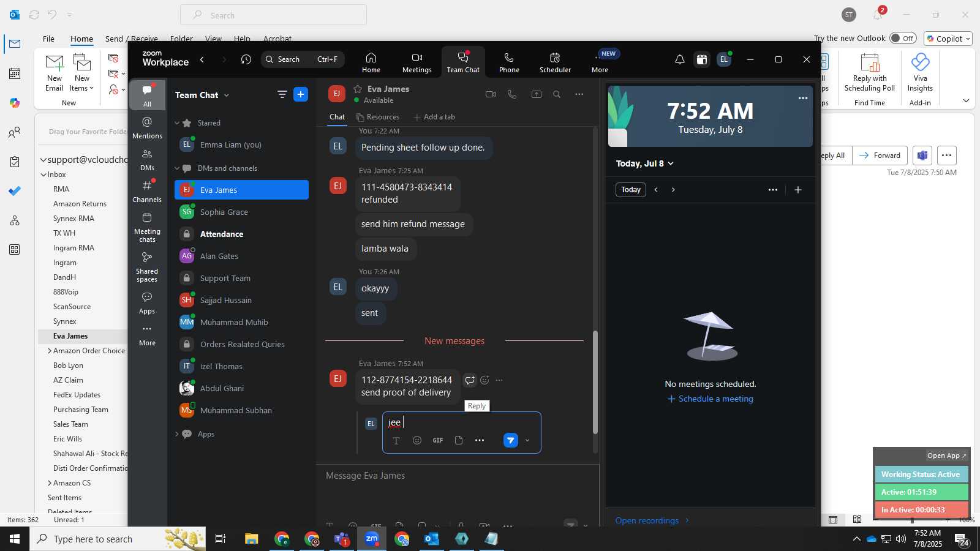Expand the Apps section in chat list
This screenshot has height=551, width=980.
click(x=177, y=434)
